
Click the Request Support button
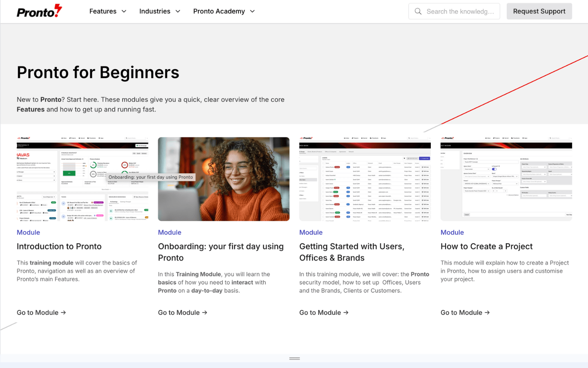coord(539,11)
